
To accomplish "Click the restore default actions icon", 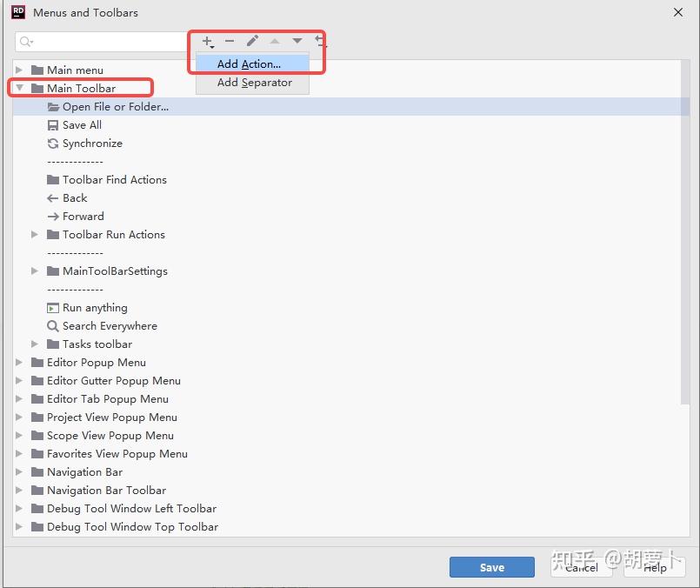I will tap(319, 41).
